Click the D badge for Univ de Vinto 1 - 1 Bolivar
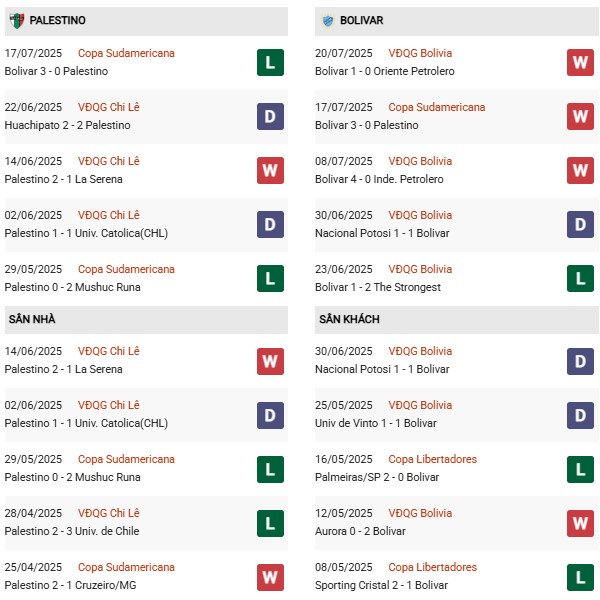The width and height of the screenshot is (600, 600). (580, 414)
